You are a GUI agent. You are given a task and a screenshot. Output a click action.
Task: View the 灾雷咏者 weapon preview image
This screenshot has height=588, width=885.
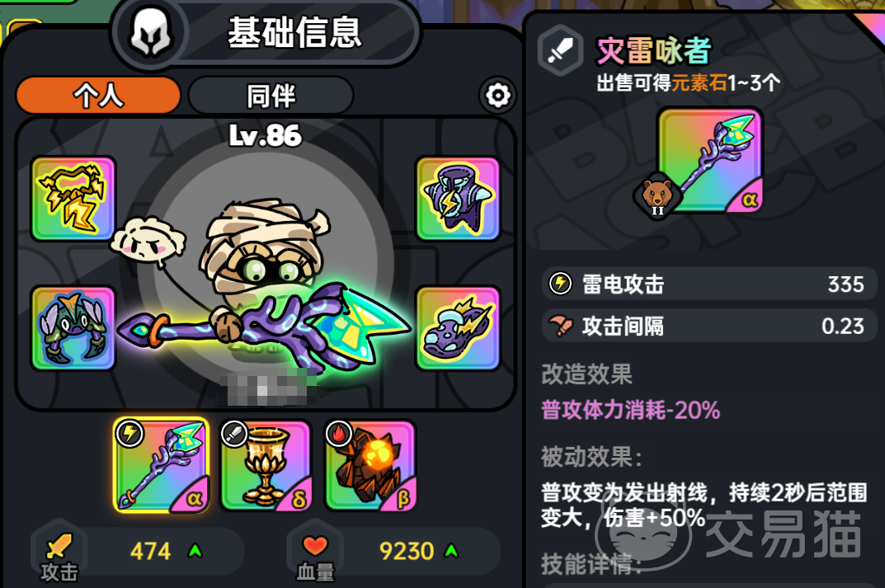[710, 160]
